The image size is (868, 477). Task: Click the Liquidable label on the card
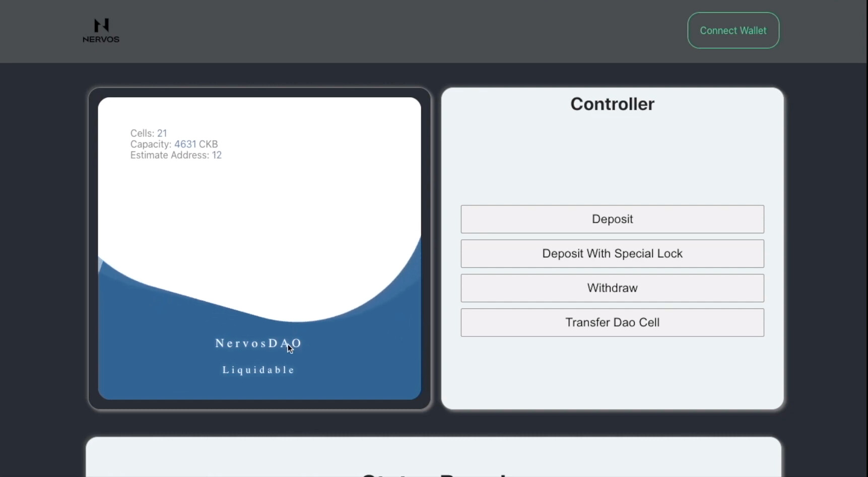point(258,370)
